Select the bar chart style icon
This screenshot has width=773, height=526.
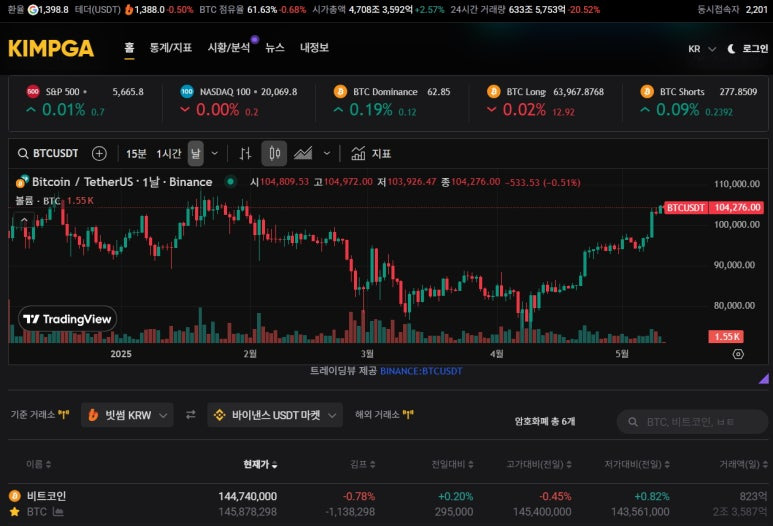point(246,154)
